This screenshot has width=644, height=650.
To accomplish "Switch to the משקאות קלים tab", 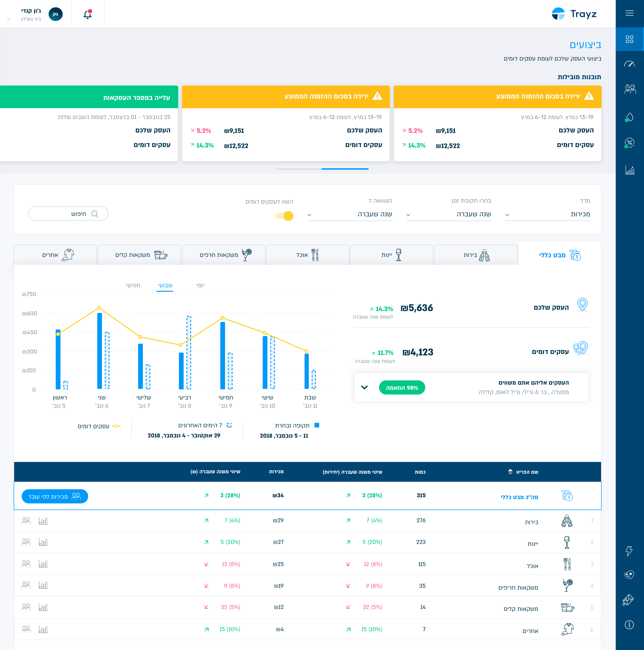I will [x=139, y=255].
